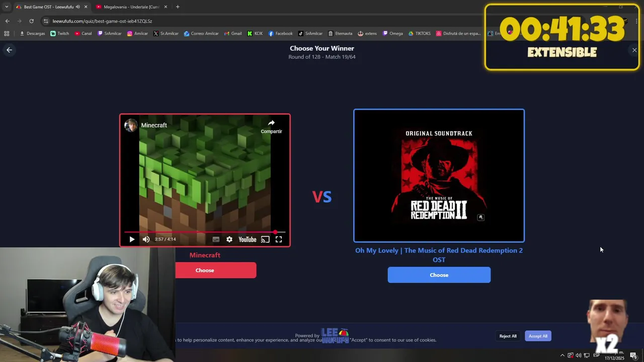Open a new browser tab
Image resolution: width=644 pixels, height=362 pixels.
178,7
